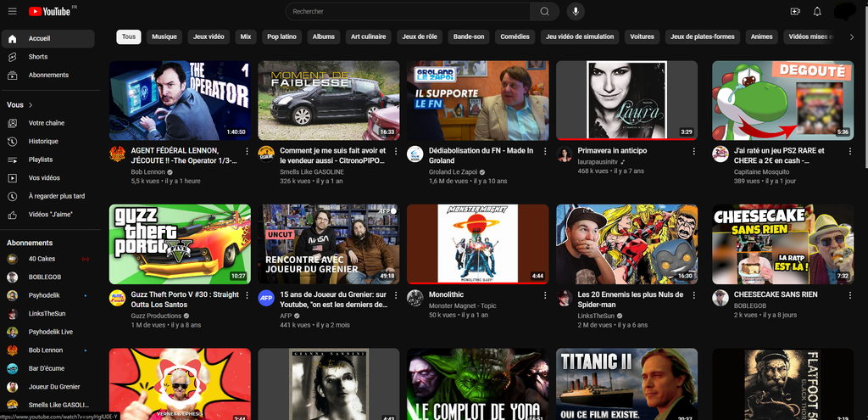The height and width of the screenshot is (420, 868).
Task: Open options menu for CHEESECAKE SANS RIEN
Action: pyautogui.click(x=843, y=295)
